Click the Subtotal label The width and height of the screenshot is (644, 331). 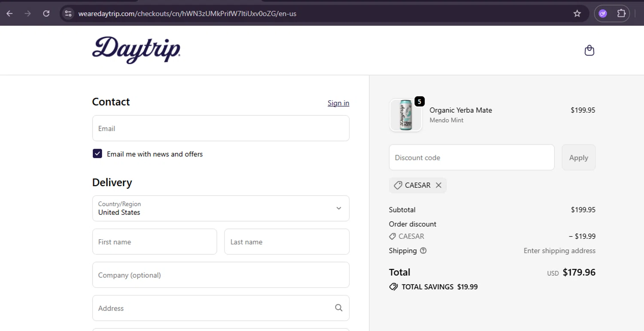pyautogui.click(x=402, y=210)
